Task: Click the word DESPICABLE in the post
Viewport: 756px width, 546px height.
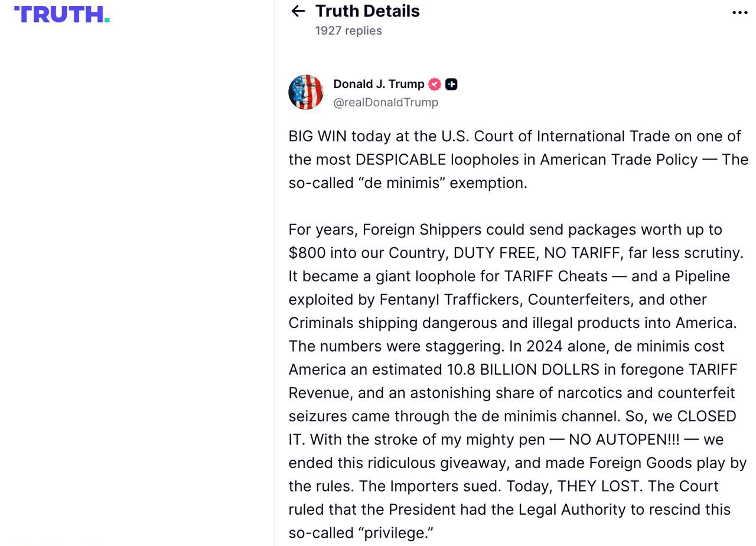Action: (x=400, y=160)
